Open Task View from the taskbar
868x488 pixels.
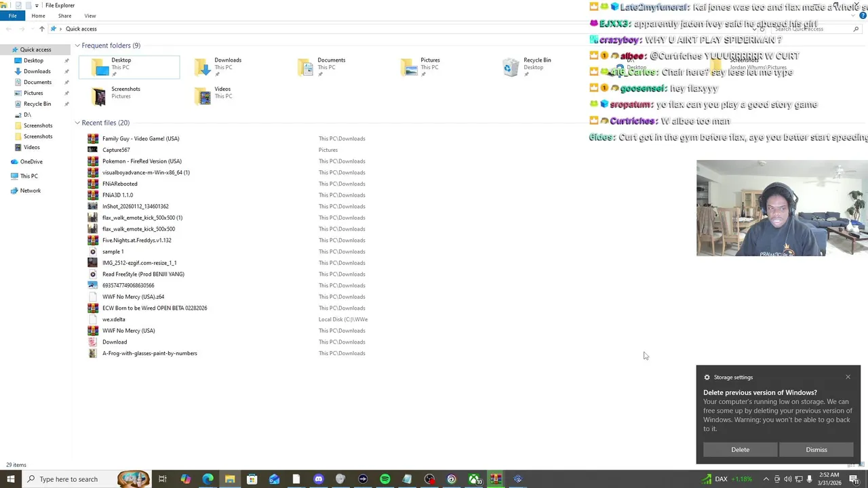(x=163, y=479)
